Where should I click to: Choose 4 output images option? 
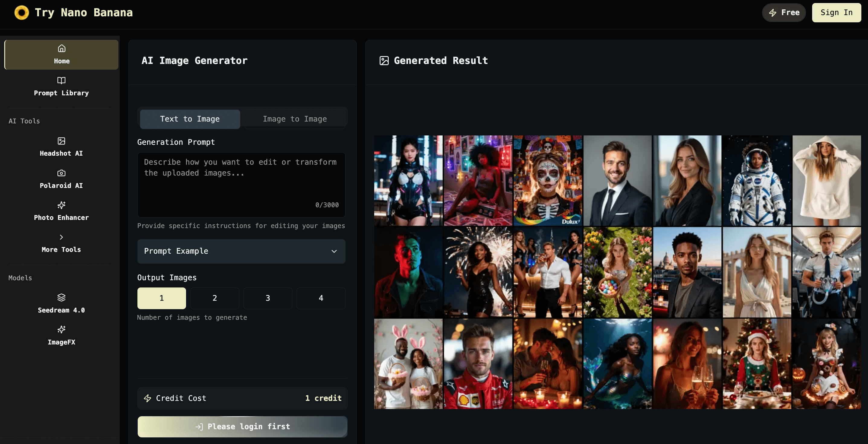click(x=321, y=298)
